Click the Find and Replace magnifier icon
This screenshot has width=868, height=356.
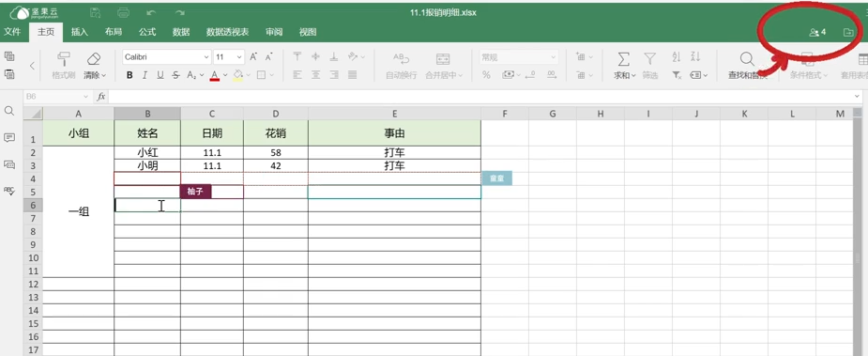coord(747,59)
